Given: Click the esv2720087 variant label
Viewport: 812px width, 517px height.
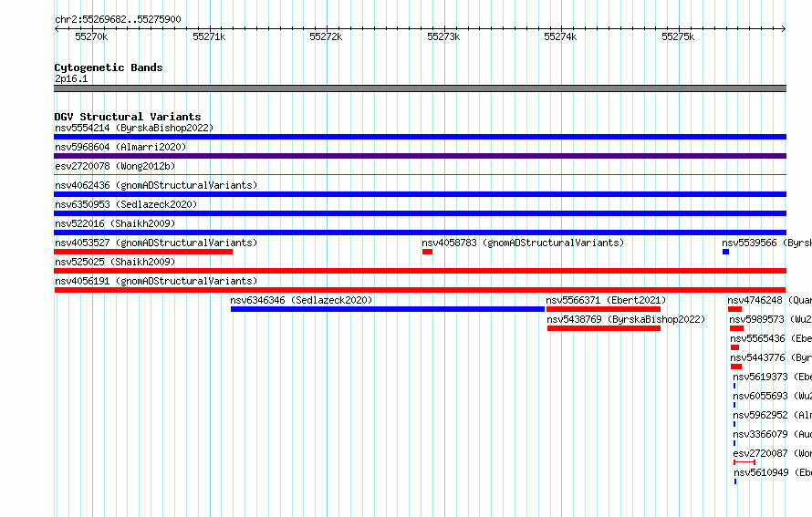Looking at the screenshot, I should click(x=772, y=453).
